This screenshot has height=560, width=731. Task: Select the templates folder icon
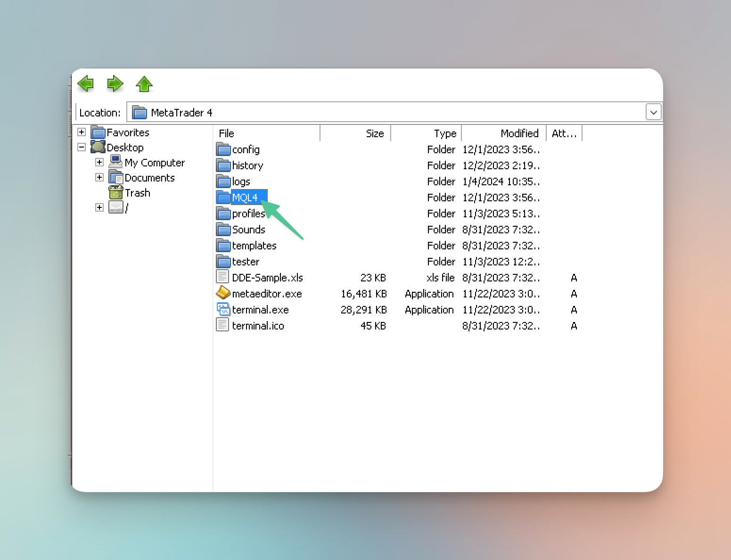click(223, 246)
